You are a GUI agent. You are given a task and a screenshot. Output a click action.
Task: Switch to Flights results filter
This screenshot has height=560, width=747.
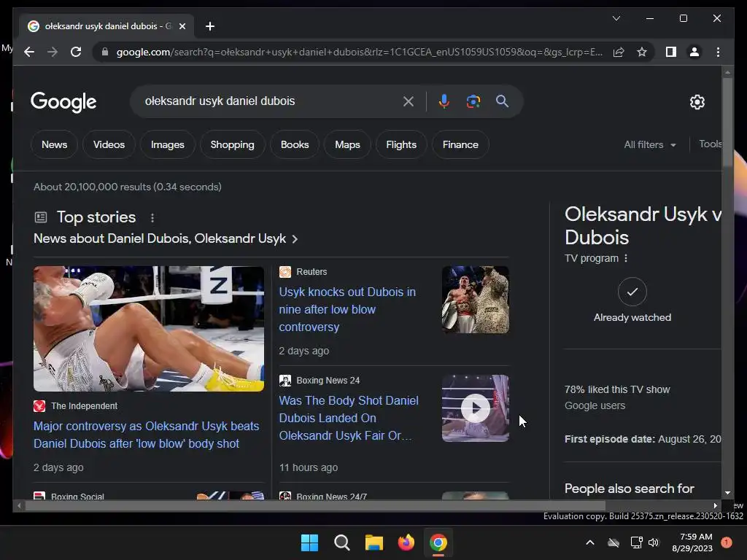point(401,145)
